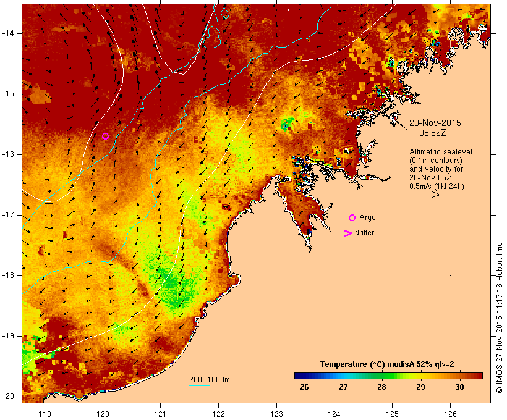The height and width of the screenshot is (420, 507).
Task: Click the magenta drifter legend symbol
Action: 347,233
